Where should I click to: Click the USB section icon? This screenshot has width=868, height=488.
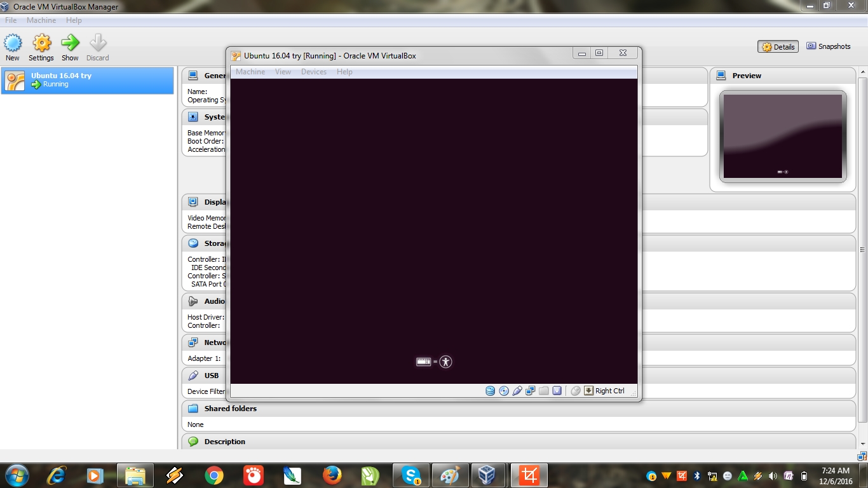pyautogui.click(x=193, y=376)
